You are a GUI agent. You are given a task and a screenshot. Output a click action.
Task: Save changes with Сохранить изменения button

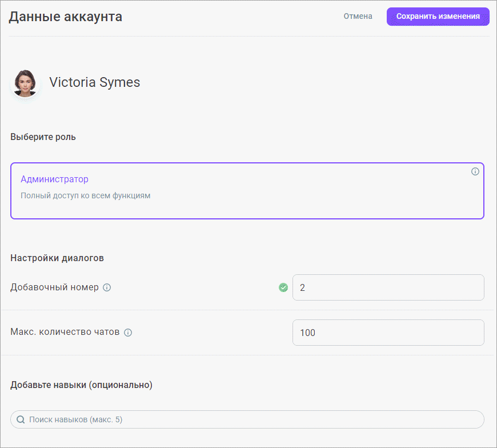tap(438, 17)
